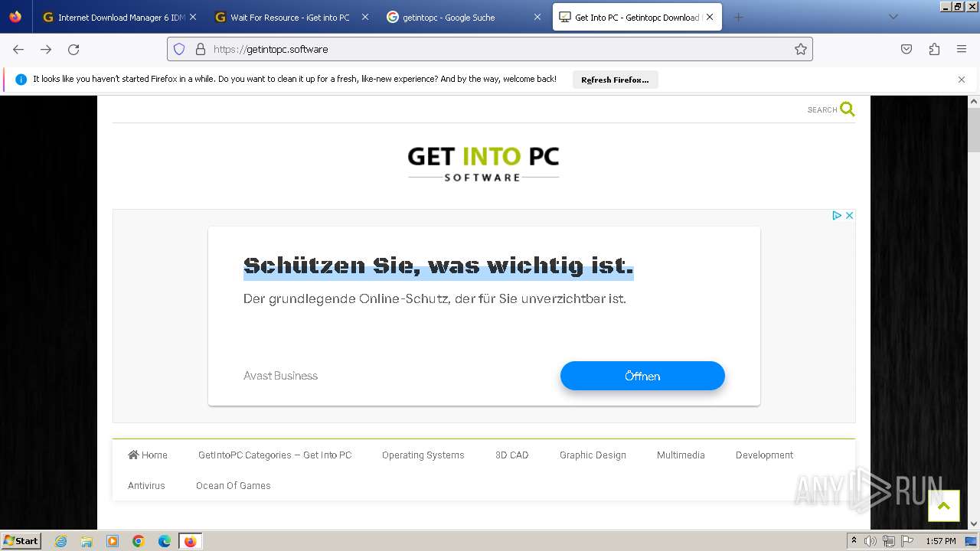Close the Avast advertisement with X
The width and height of the screenshot is (980, 551).
click(849, 216)
